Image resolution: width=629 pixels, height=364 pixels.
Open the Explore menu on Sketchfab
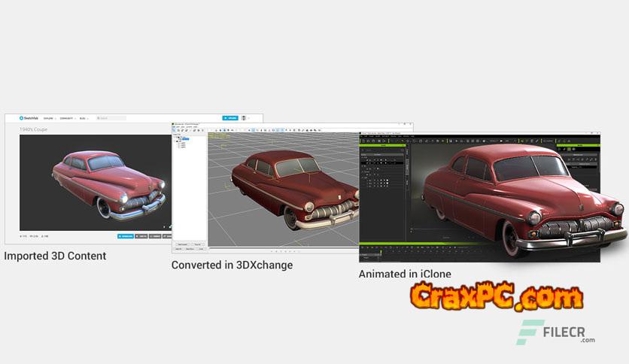coord(50,118)
